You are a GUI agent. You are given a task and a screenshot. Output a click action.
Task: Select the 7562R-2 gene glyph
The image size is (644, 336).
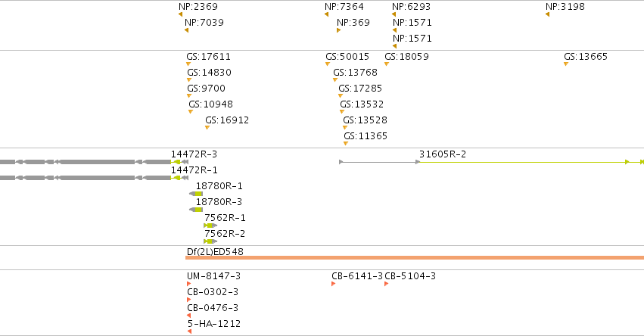210,241
